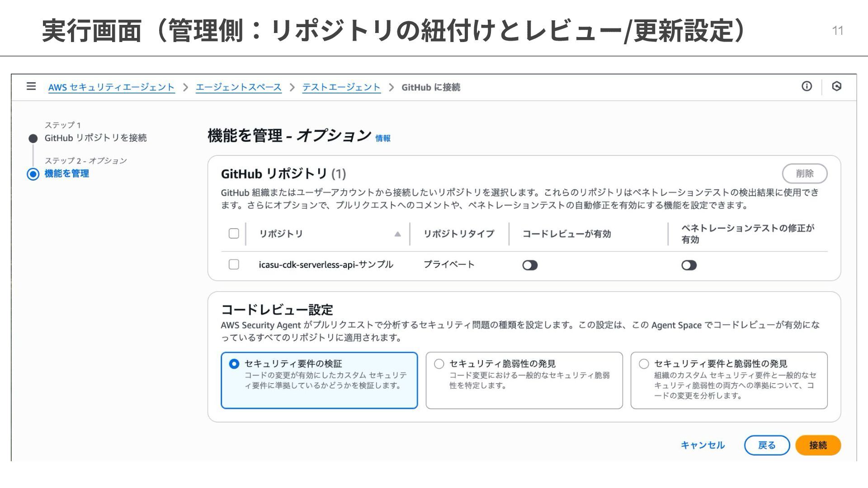Open テストエージェント breadcrumb link

click(x=341, y=87)
